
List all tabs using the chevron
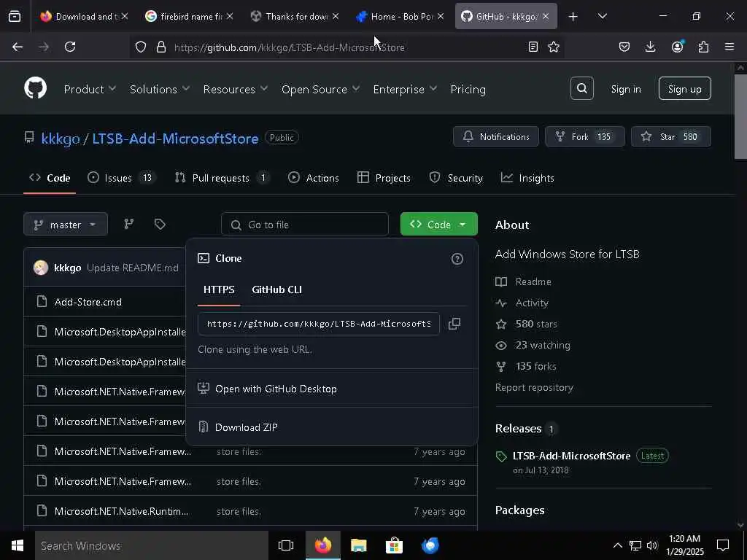click(x=602, y=17)
